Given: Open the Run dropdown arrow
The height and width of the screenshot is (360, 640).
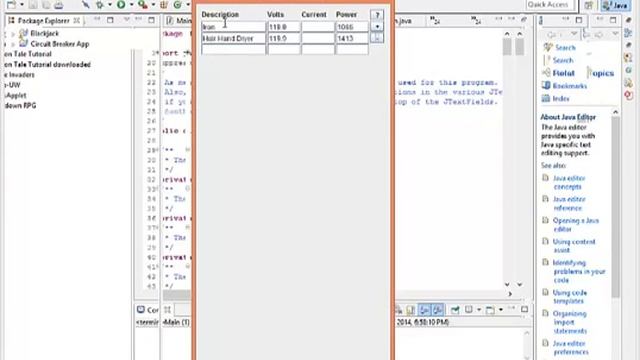Looking at the screenshot, I should (131, 5).
